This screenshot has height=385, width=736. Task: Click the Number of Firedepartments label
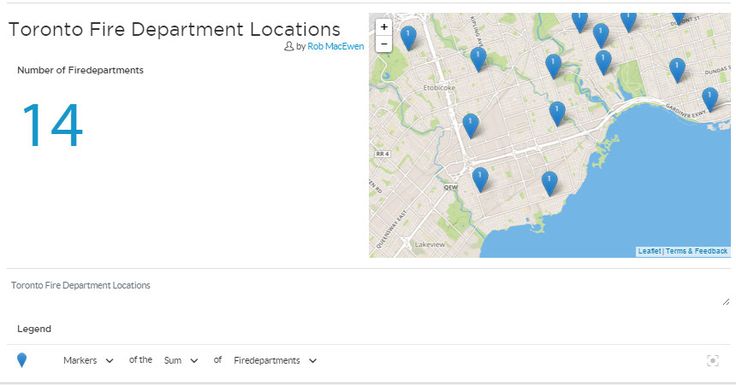click(80, 70)
